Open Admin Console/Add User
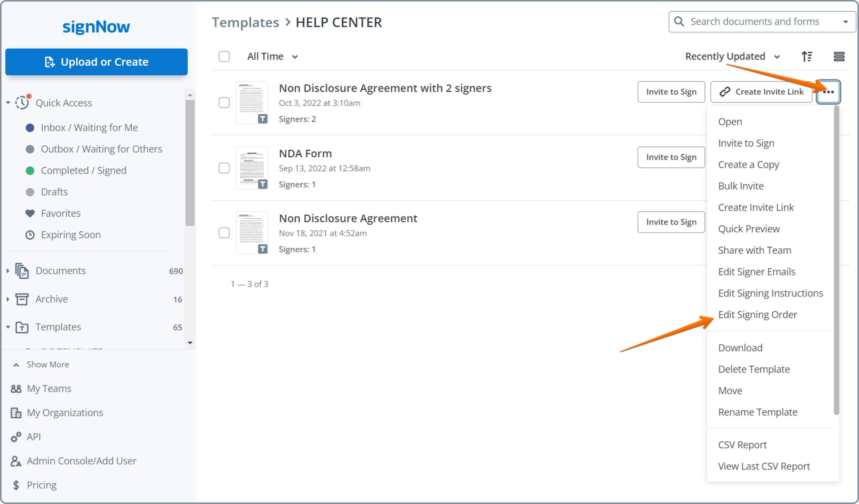 pyautogui.click(x=81, y=461)
